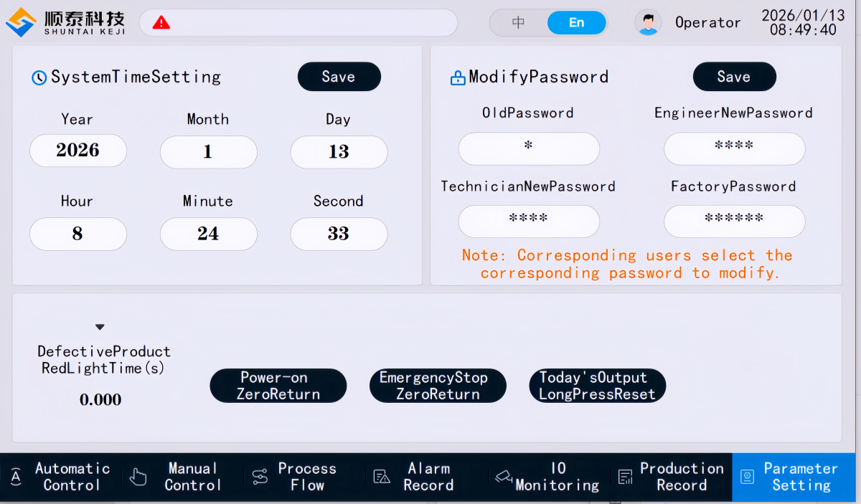Switch language to Chinese (中)
861x504 pixels.
point(518,23)
